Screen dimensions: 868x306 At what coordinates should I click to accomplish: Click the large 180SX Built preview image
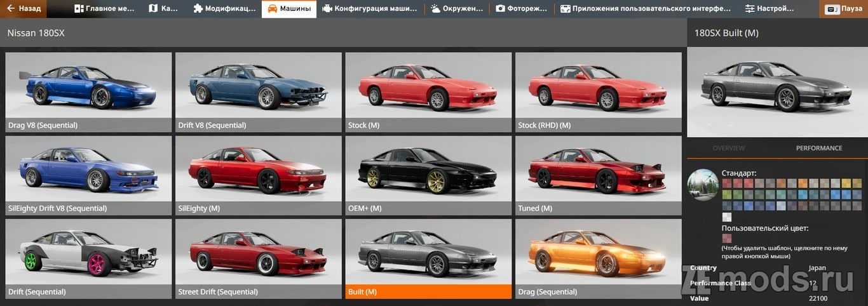(x=777, y=92)
